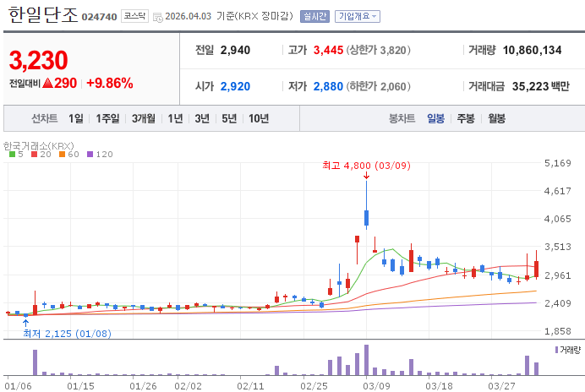Select the 1일 line chart period
Image resolution: width=585 pixels, height=392 pixels.
click(x=76, y=118)
